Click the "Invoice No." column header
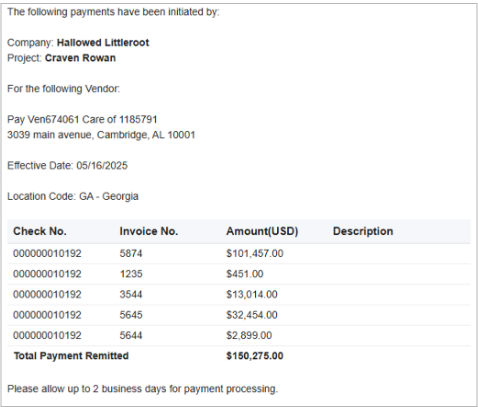The width and height of the screenshot is (478, 407). pyautogui.click(x=149, y=231)
